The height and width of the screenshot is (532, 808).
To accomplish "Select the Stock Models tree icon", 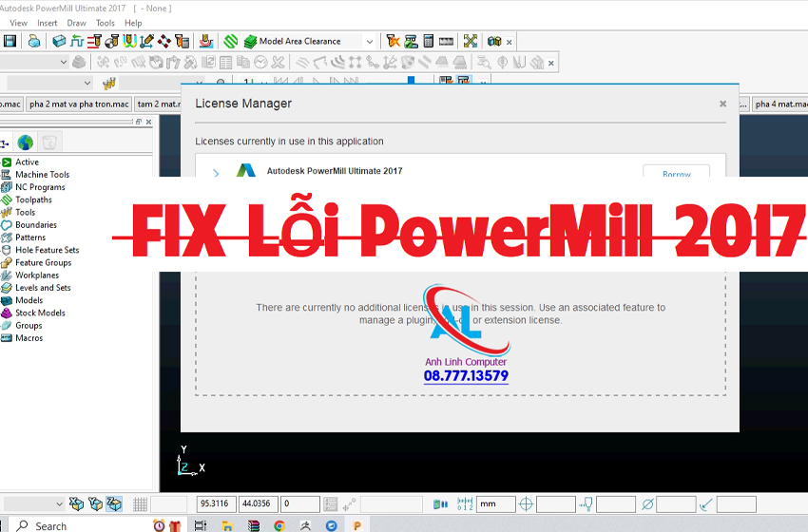I will coord(7,313).
